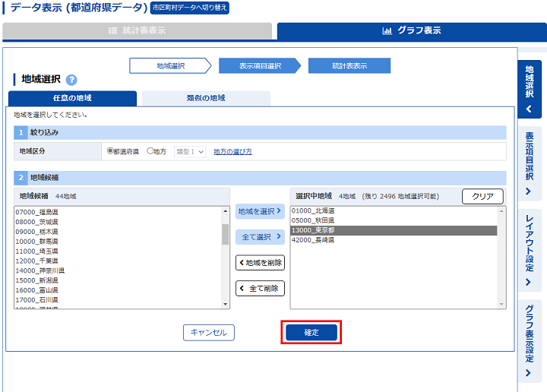Choose the 地方 radio button
The image size is (547, 392).
tap(150, 151)
